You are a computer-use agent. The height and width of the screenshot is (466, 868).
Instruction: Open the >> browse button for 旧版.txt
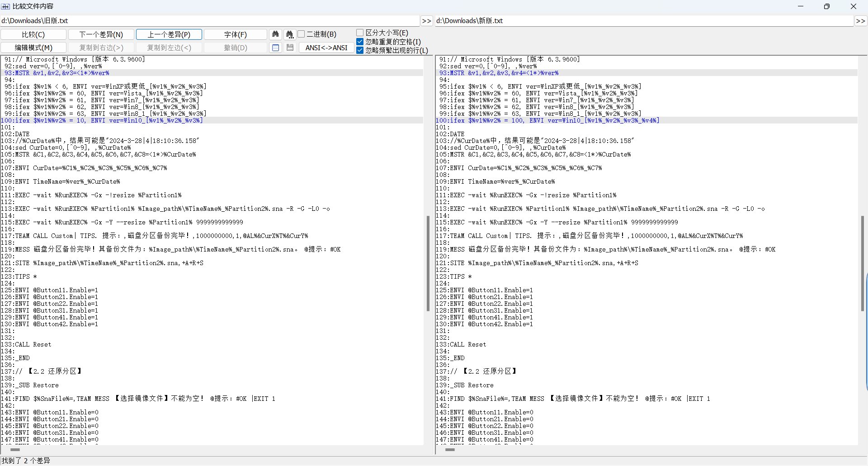(426, 21)
